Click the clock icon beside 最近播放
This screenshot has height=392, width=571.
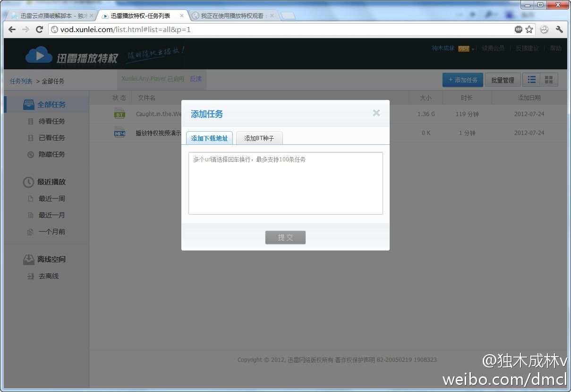[29, 182]
